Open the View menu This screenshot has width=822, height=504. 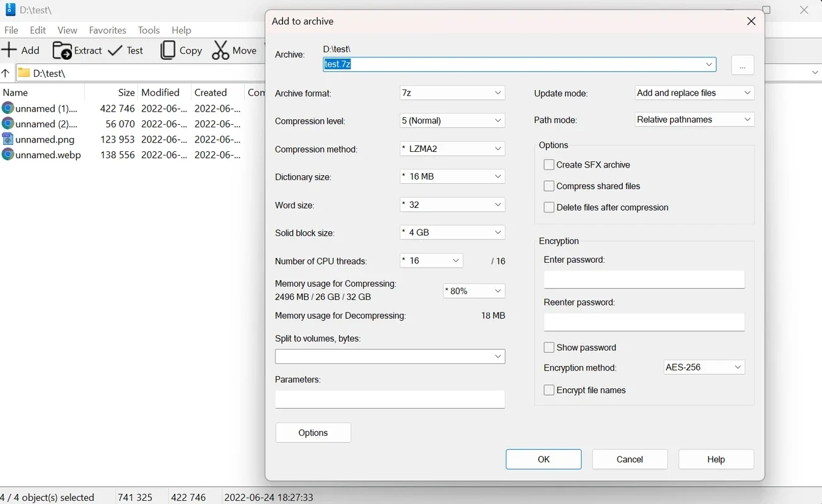[x=67, y=30]
